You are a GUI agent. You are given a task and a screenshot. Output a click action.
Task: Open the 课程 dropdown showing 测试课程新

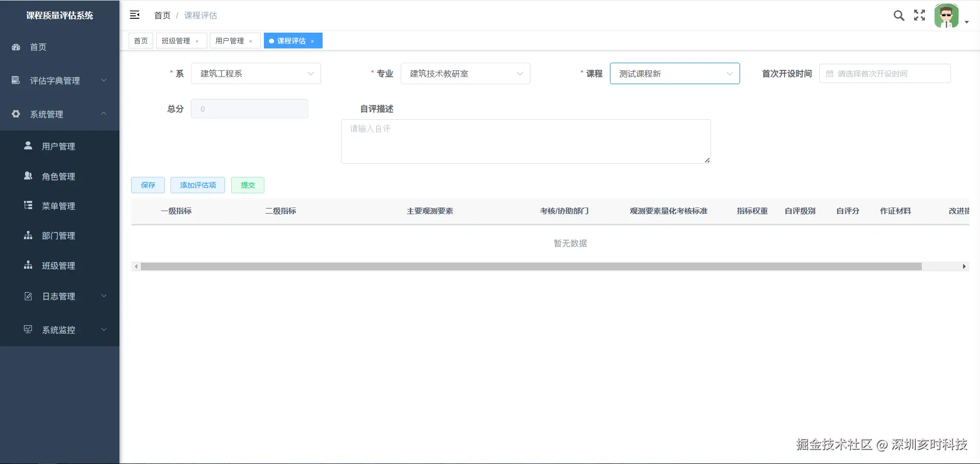pos(675,73)
